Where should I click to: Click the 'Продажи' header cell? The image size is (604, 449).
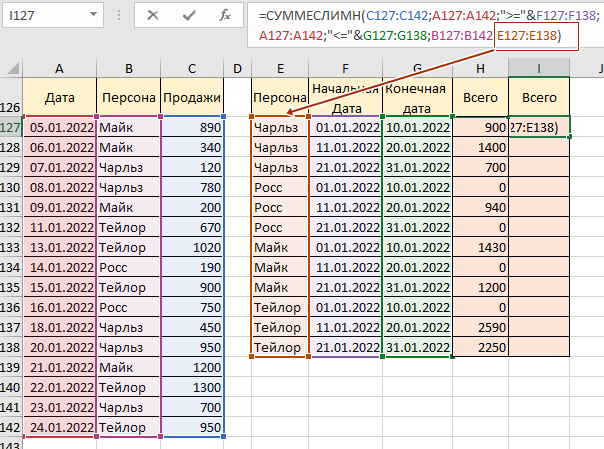[192, 97]
